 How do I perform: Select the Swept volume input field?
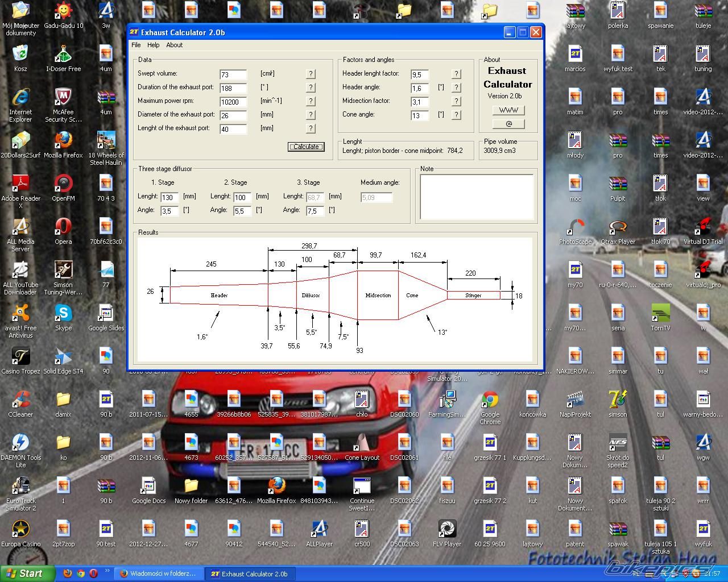click(x=233, y=74)
